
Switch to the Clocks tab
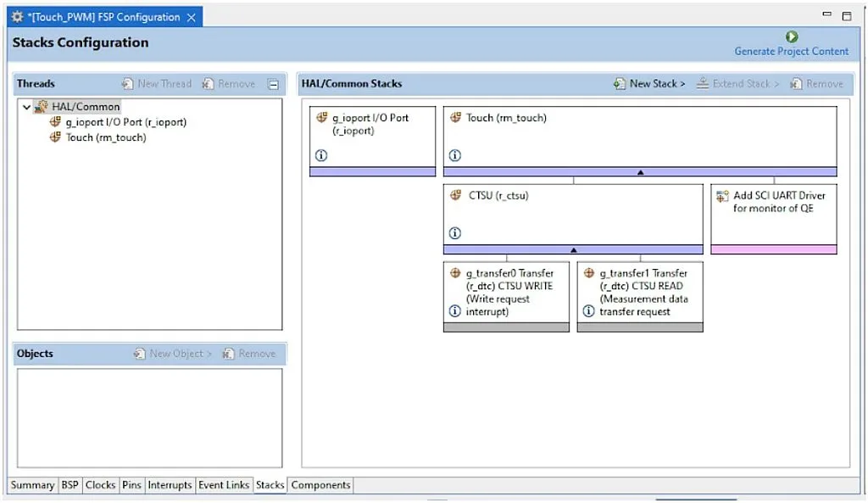point(100,485)
